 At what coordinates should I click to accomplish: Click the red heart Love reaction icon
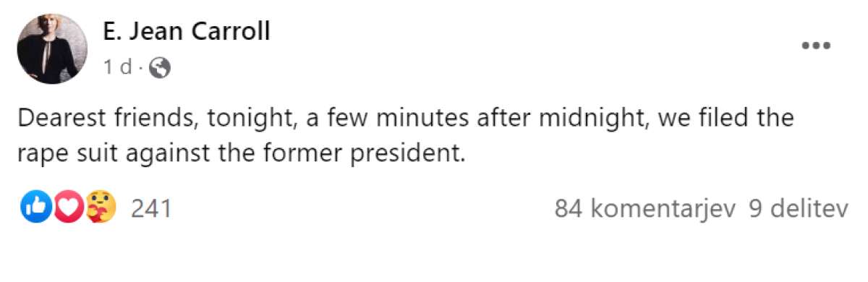(x=69, y=209)
